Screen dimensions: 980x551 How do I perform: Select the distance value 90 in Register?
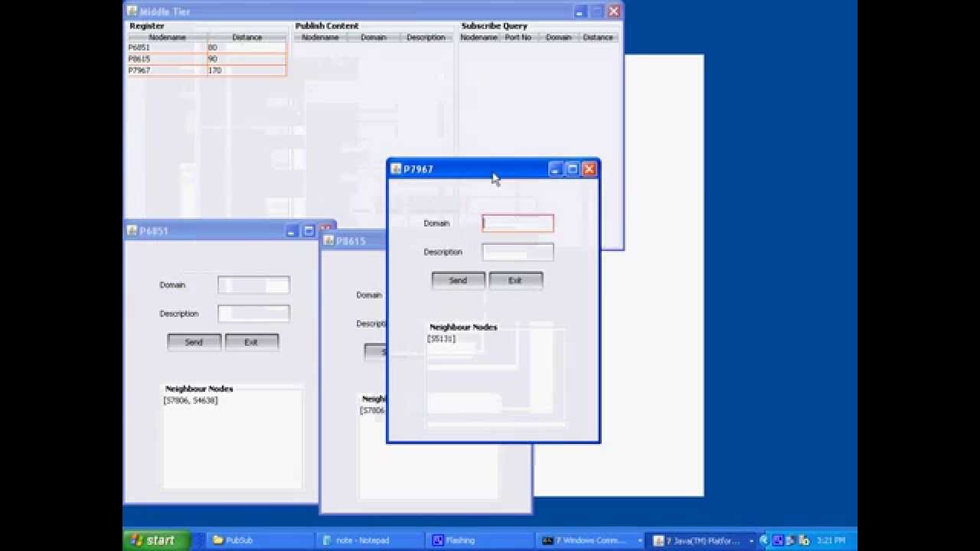[247, 59]
